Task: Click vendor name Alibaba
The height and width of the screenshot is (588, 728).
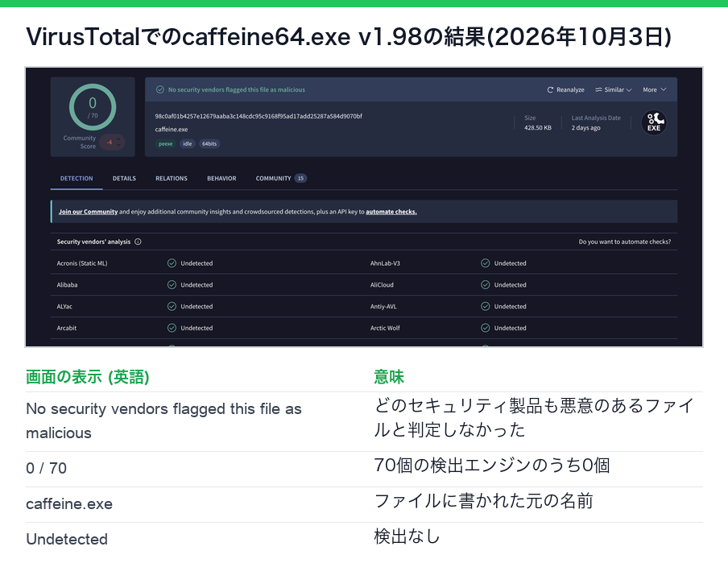Action: [67, 284]
